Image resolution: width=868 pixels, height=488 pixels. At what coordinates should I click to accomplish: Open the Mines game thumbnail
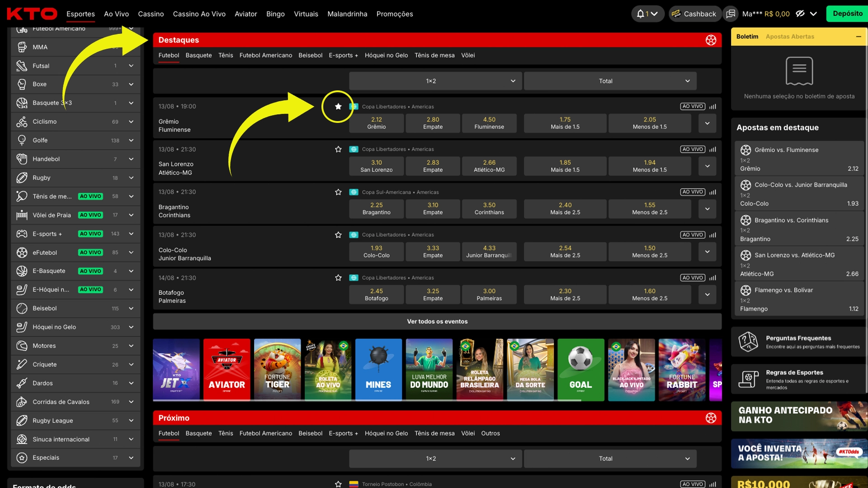tap(378, 370)
